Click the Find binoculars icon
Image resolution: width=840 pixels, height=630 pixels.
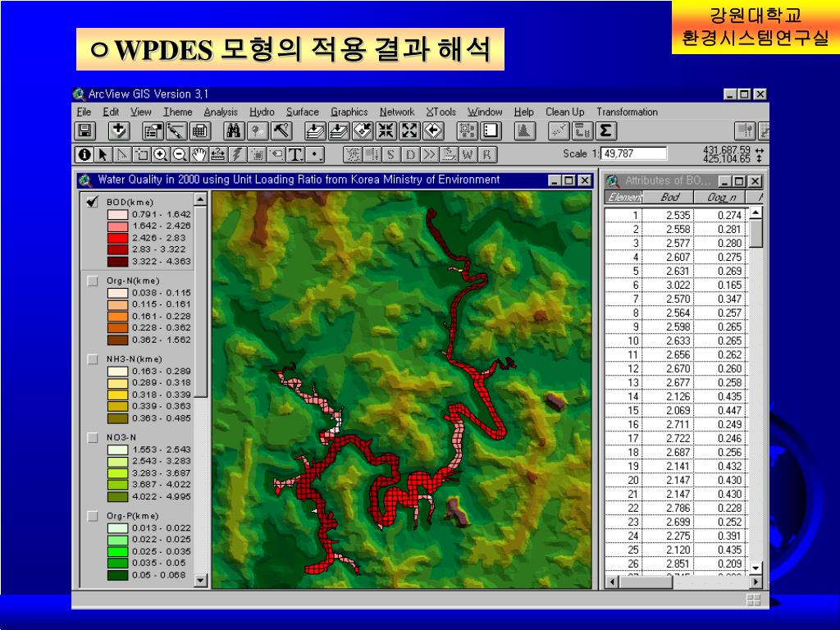pos(234,130)
